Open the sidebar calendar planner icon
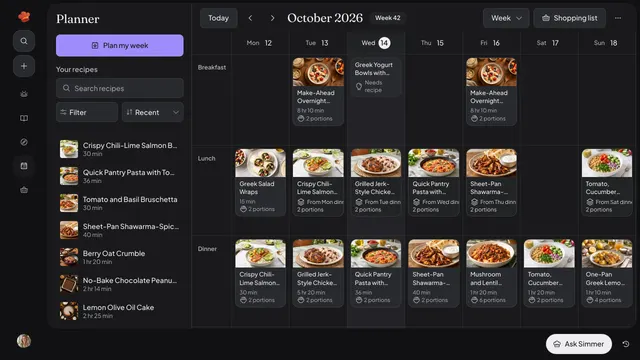The width and height of the screenshot is (640, 360). 24,166
